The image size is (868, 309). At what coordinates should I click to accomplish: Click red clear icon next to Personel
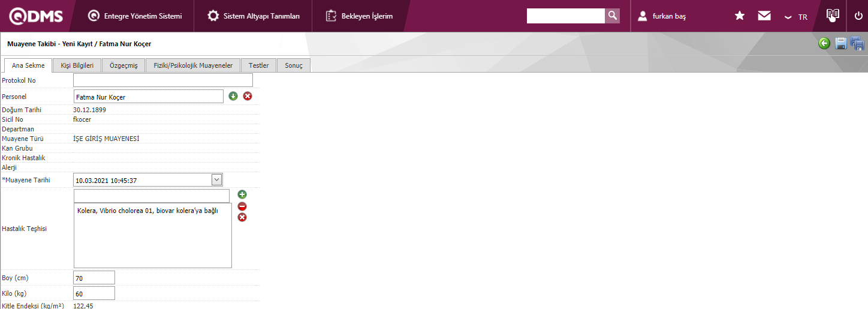pos(248,96)
